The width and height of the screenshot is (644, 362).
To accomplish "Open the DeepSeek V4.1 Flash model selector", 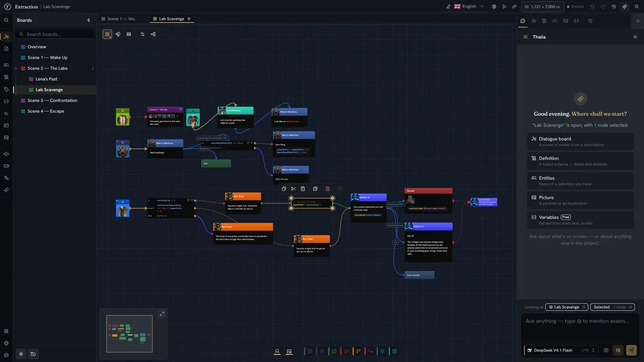I will 561,350.
